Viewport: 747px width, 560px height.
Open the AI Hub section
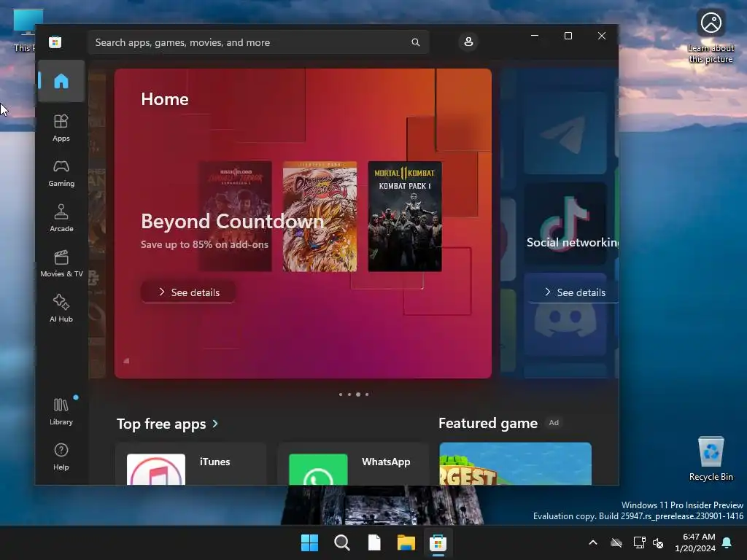click(61, 309)
